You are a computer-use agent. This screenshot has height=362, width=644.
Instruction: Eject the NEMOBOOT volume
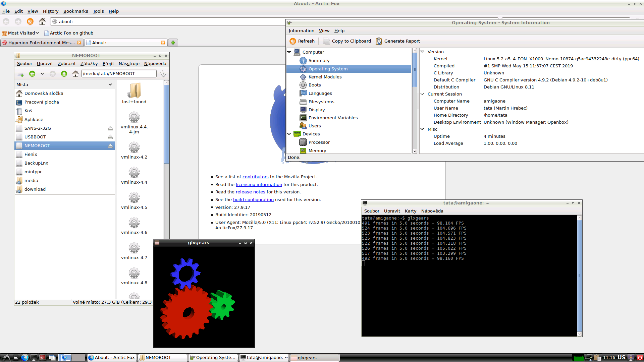(x=110, y=146)
